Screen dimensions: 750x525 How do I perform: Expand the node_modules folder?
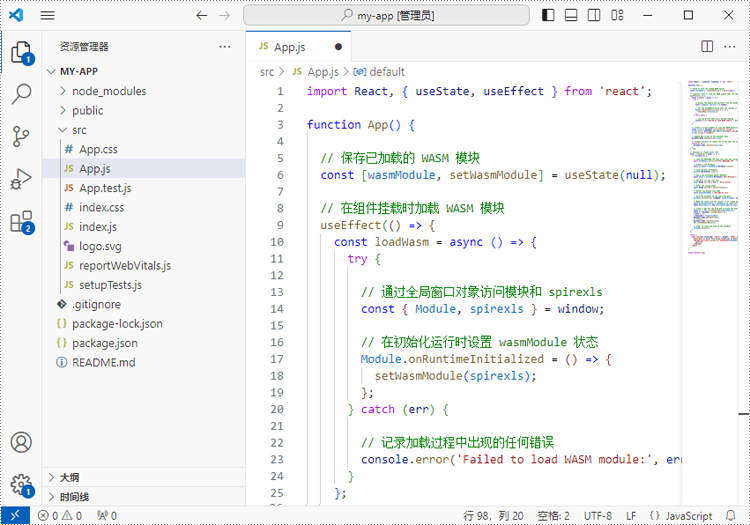[109, 91]
